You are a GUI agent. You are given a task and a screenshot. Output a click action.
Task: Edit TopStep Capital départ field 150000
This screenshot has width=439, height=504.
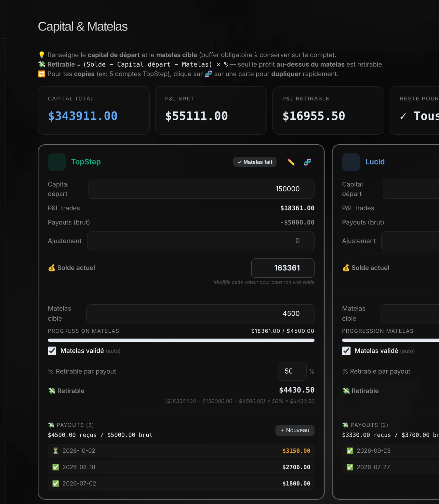(x=201, y=189)
